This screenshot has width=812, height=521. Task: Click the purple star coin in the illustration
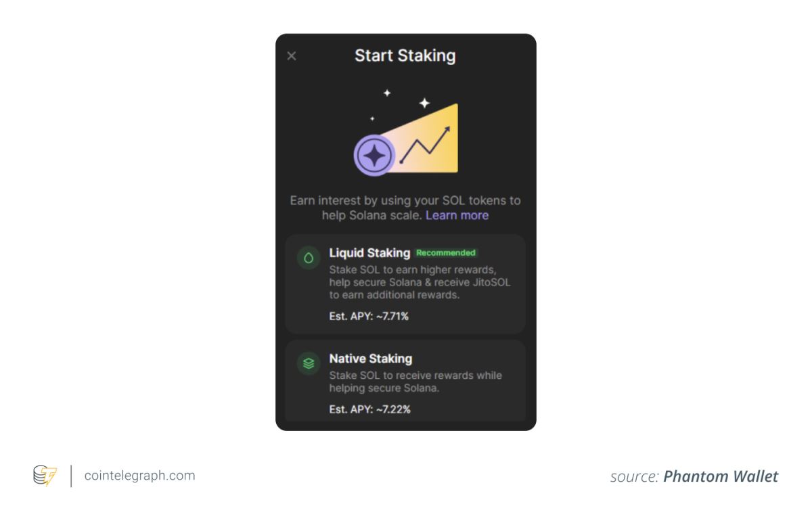(374, 156)
